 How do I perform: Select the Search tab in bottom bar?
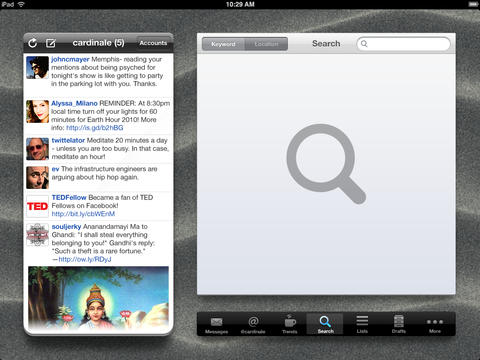tap(325, 324)
